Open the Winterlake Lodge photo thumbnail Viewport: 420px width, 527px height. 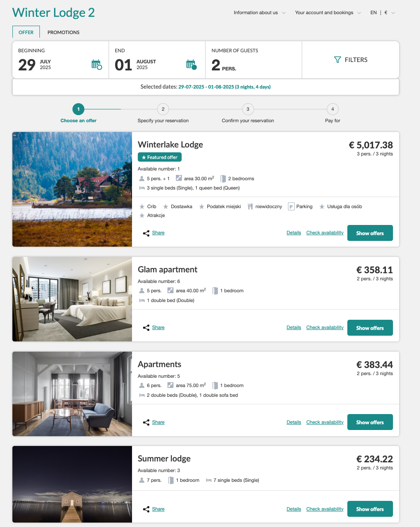pos(72,189)
